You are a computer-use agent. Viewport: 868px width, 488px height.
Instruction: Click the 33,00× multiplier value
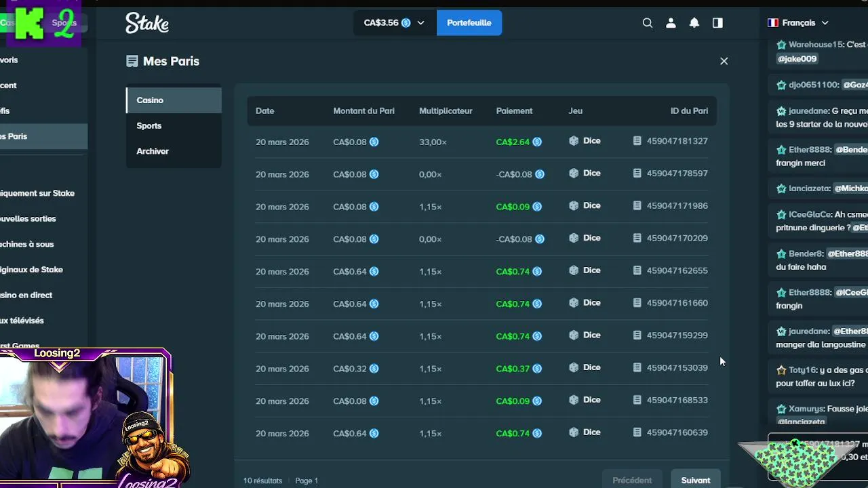pyautogui.click(x=433, y=142)
